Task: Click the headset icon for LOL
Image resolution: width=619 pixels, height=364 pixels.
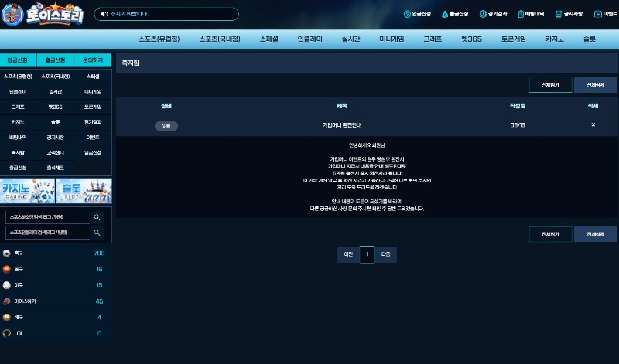Action: coord(7,333)
